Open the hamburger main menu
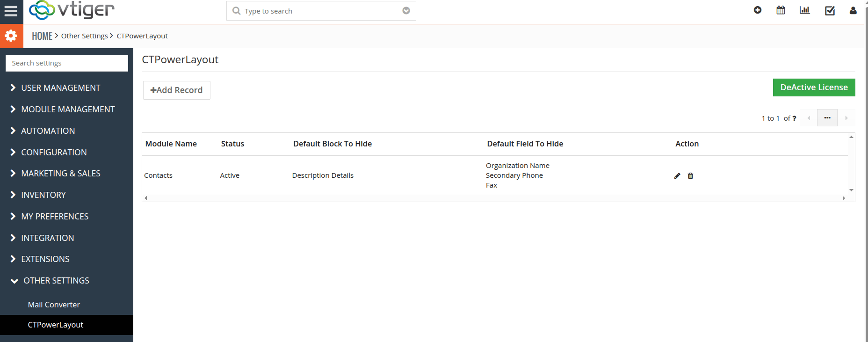 [x=11, y=11]
